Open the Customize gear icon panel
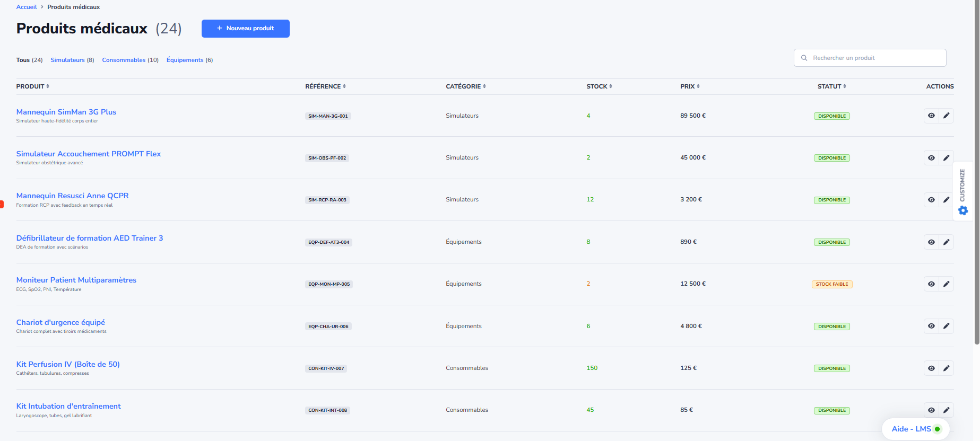The height and width of the screenshot is (441, 980). (x=963, y=210)
